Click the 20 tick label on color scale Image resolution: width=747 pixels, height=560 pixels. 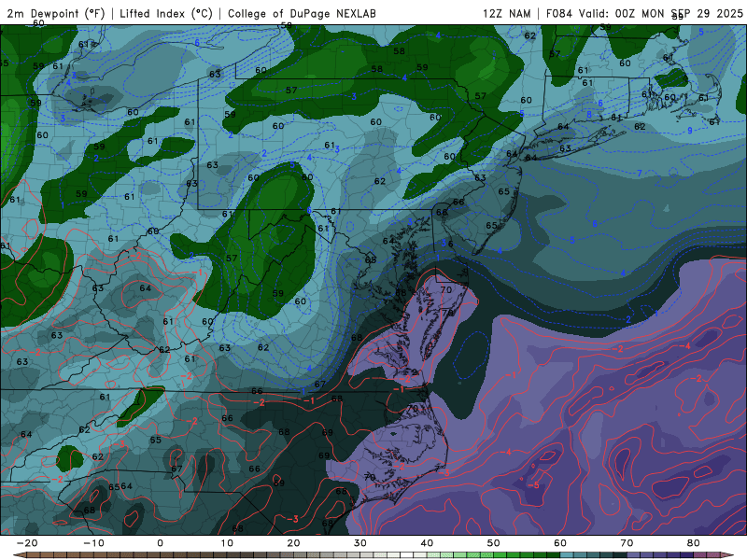(293, 543)
